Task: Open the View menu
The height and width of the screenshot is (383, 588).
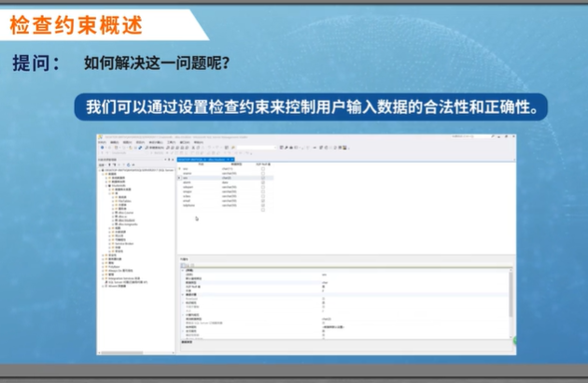Action: pos(128,142)
